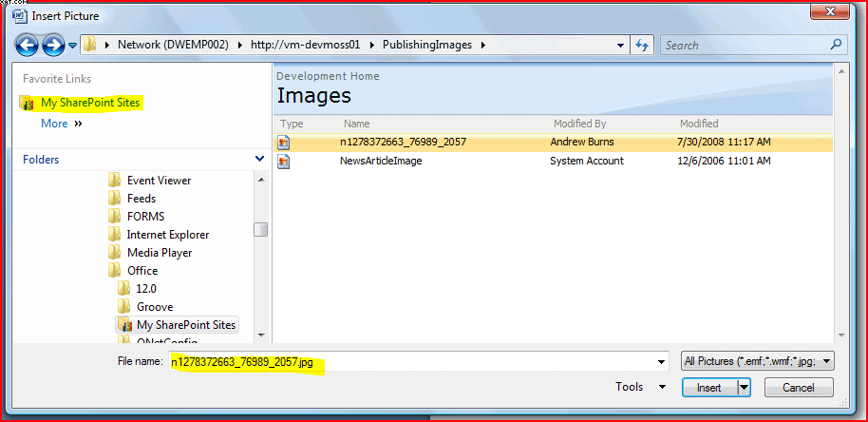The image size is (868, 422).
Task: Click the File name input field
Action: point(418,361)
